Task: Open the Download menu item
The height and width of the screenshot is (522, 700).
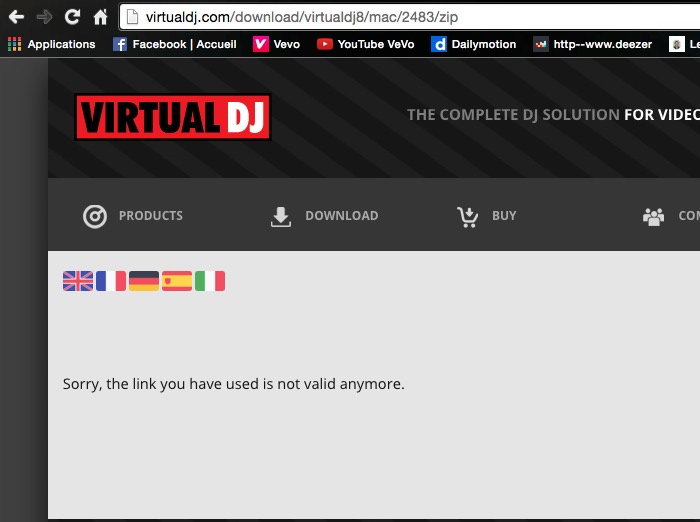Action: [325, 216]
